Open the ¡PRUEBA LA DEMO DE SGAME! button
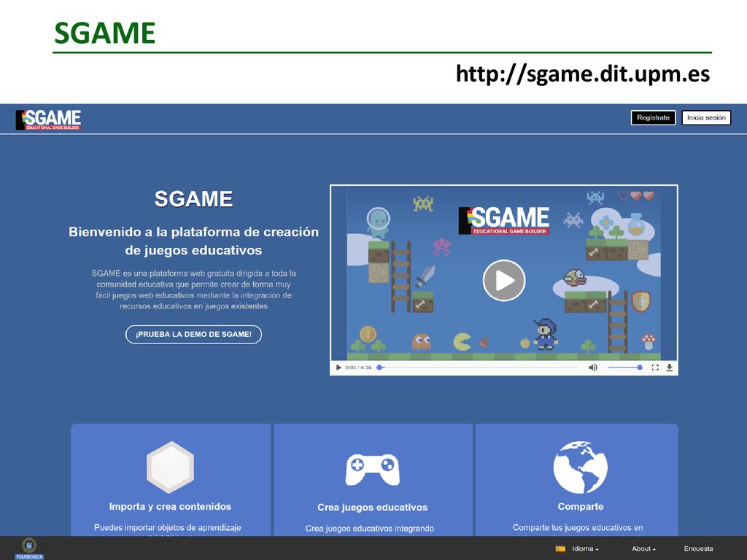 tap(193, 334)
